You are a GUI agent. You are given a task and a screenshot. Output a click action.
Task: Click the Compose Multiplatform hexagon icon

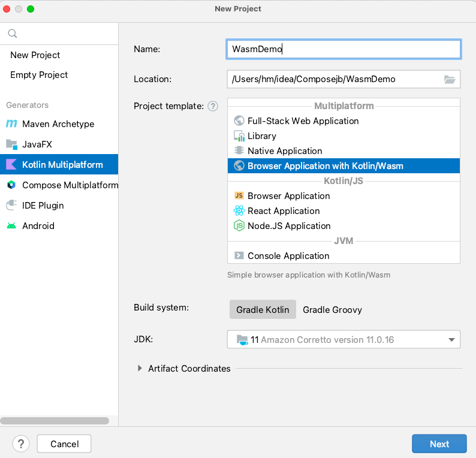coord(11,185)
